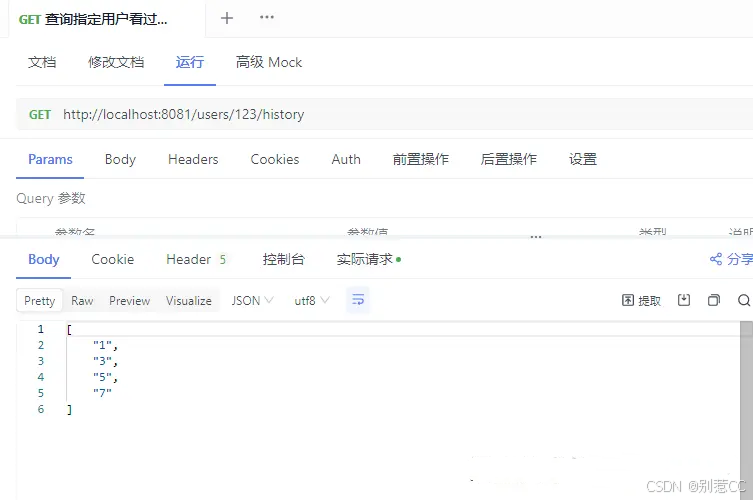Switch to the 文档 tab
This screenshot has height=500, width=753.
[42, 62]
